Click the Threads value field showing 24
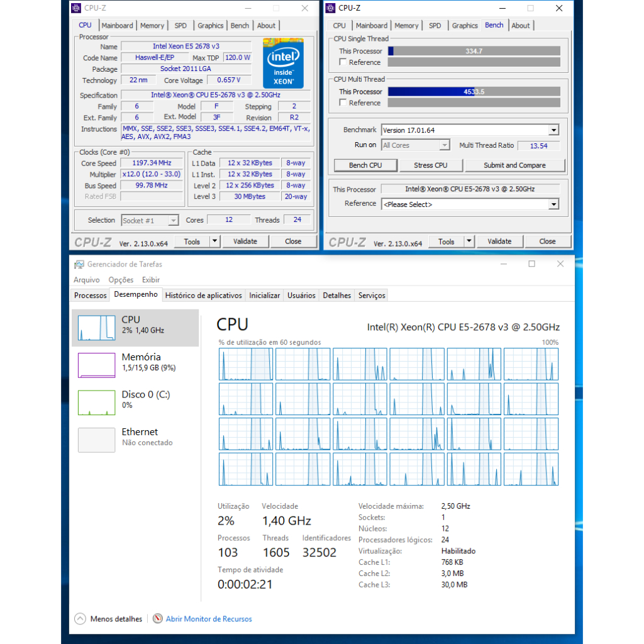The image size is (644, 644). click(297, 219)
